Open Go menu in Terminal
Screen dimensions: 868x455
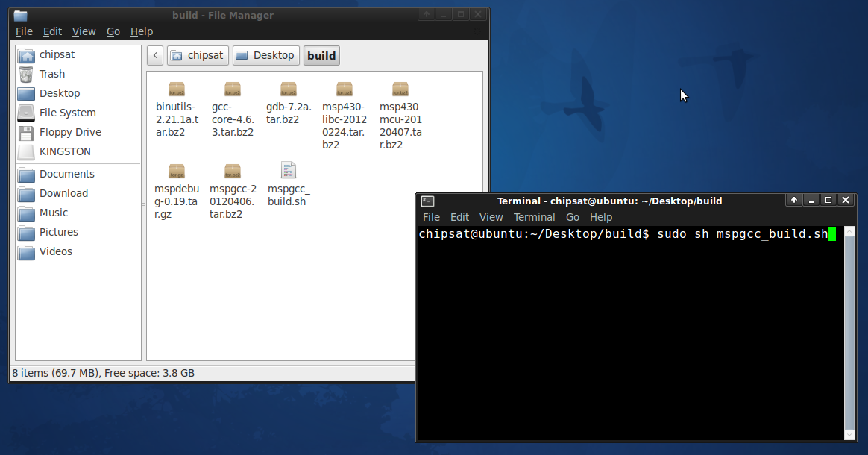[x=573, y=217]
